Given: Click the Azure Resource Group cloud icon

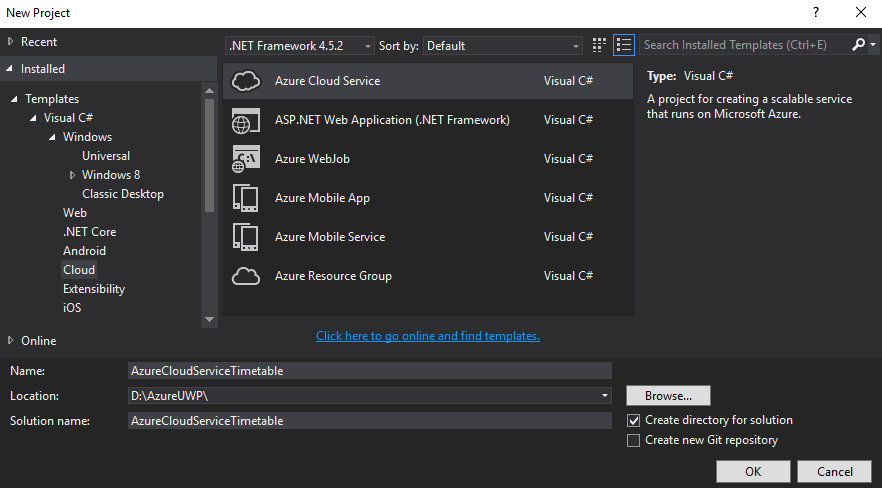Looking at the screenshot, I should tap(246, 276).
